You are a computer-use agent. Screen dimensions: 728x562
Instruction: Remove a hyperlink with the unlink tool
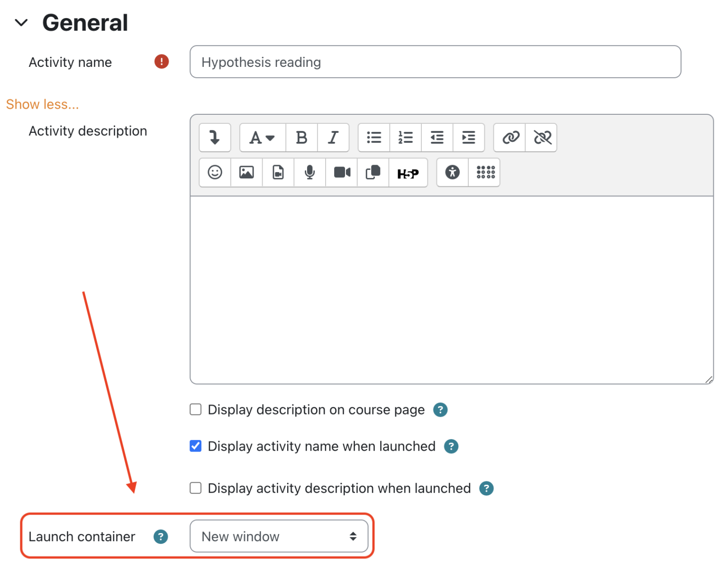[x=541, y=138]
